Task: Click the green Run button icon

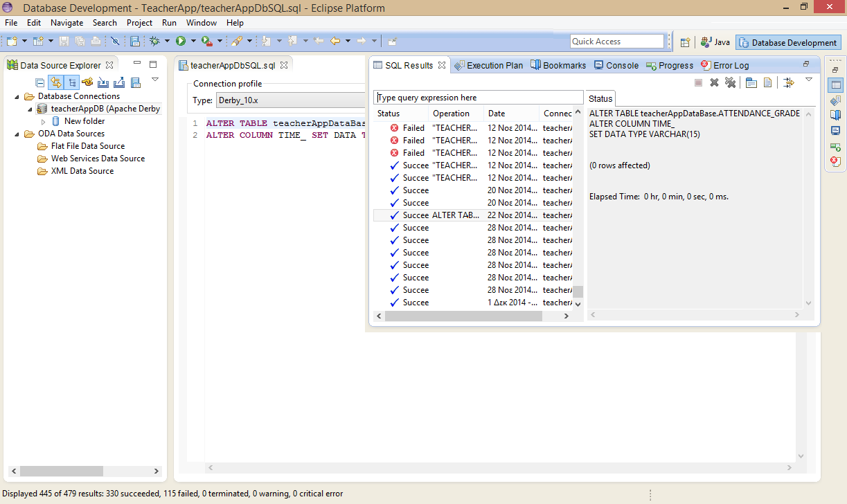Action: point(180,42)
